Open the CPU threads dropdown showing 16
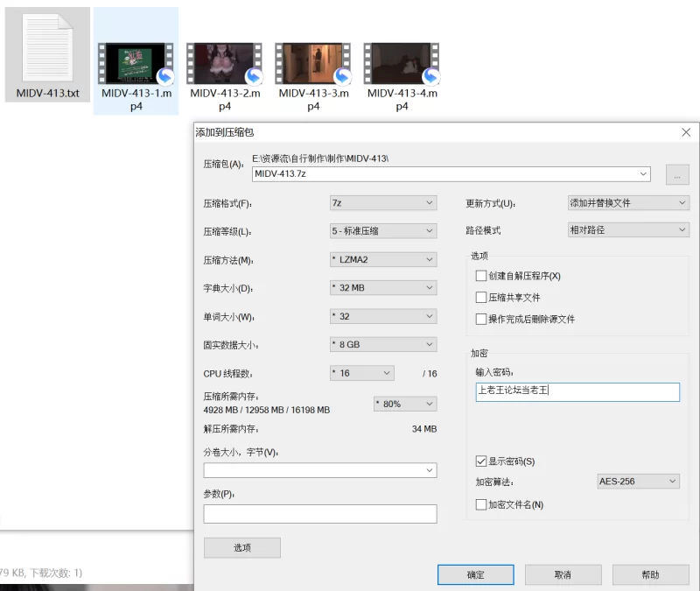The width and height of the screenshot is (700, 591). (x=361, y=373)
